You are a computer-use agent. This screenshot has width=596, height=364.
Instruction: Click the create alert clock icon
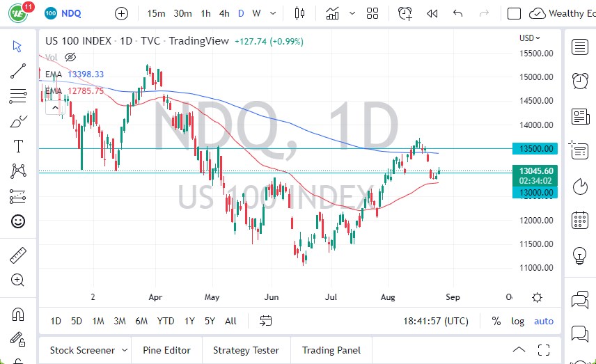[x=405, y=13]
